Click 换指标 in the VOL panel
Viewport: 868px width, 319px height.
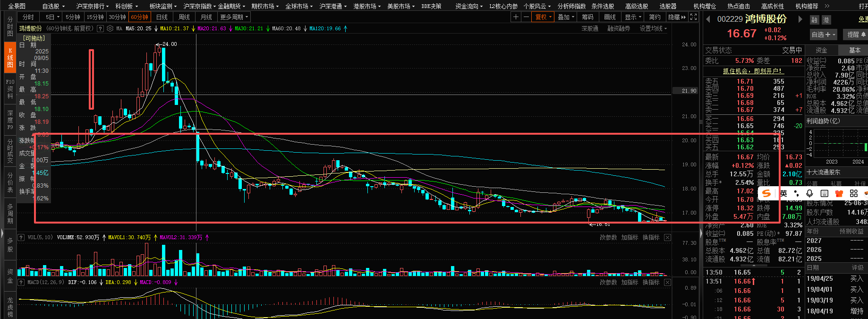(651, 237)
